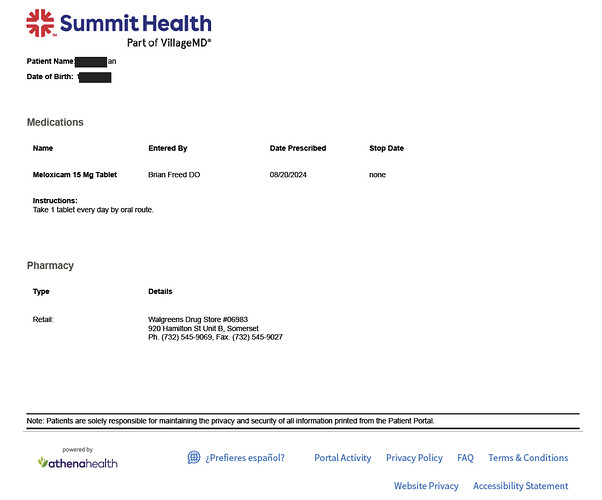Click the globe language icon

tap(194, 457)
